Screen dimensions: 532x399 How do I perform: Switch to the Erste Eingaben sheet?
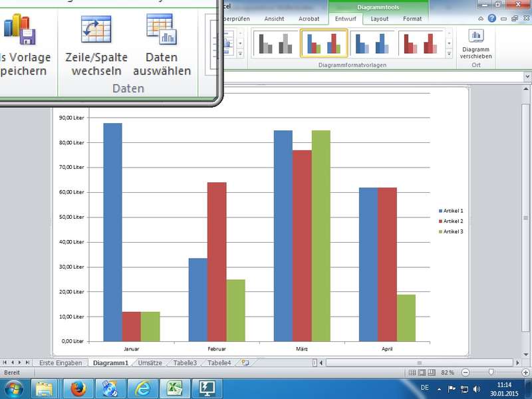click(61, 362)
